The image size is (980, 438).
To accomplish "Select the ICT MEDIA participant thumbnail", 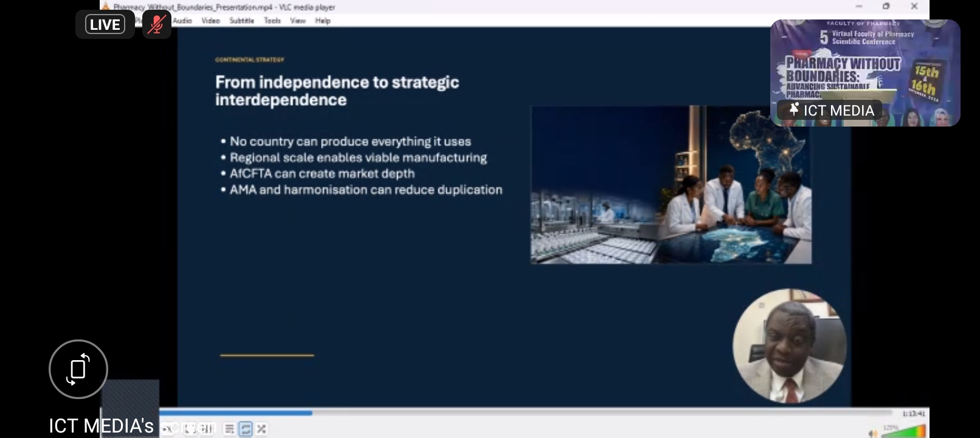I will (x=865, y=73).
